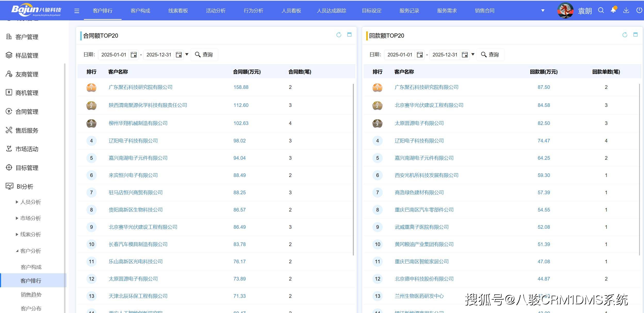
Task: Click the 合同额 table vertical scrollbar
Action: click(353, 167)
